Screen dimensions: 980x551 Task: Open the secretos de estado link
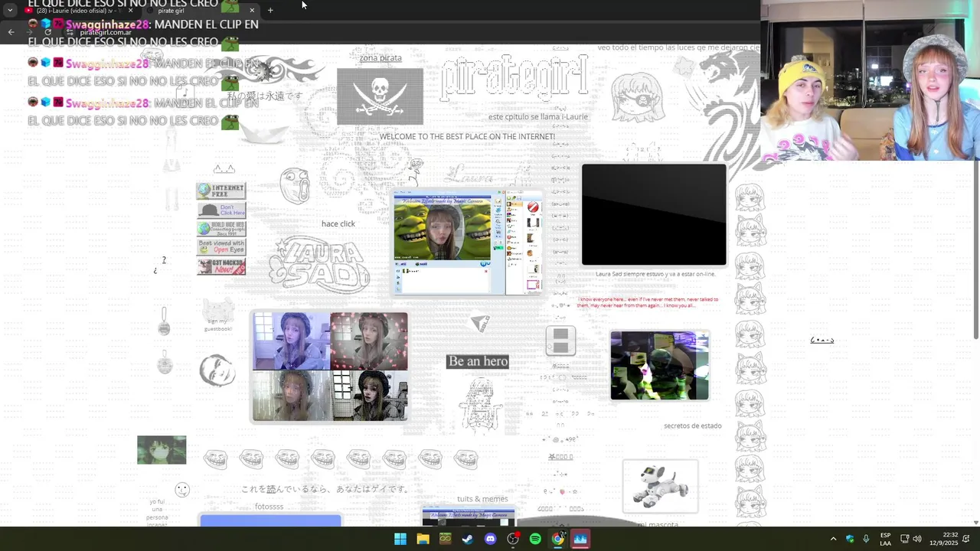coord(692,425)
